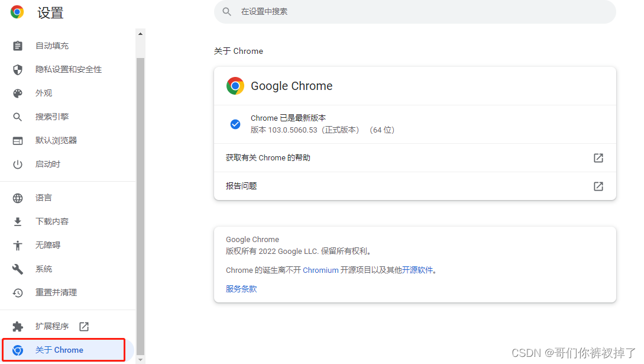
Task: Click the Google Chrome logo in the card
Action: [x=235, y=86]
